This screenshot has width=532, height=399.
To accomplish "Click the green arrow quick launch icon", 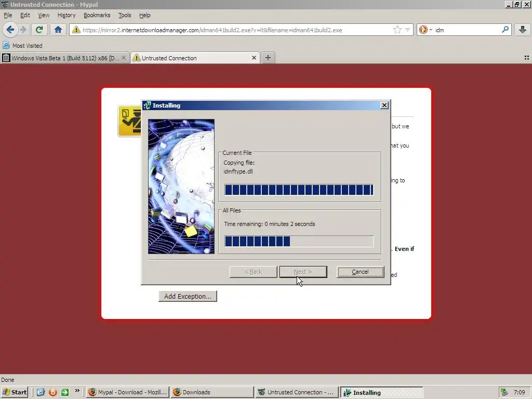I will click(x=65, y=392).
